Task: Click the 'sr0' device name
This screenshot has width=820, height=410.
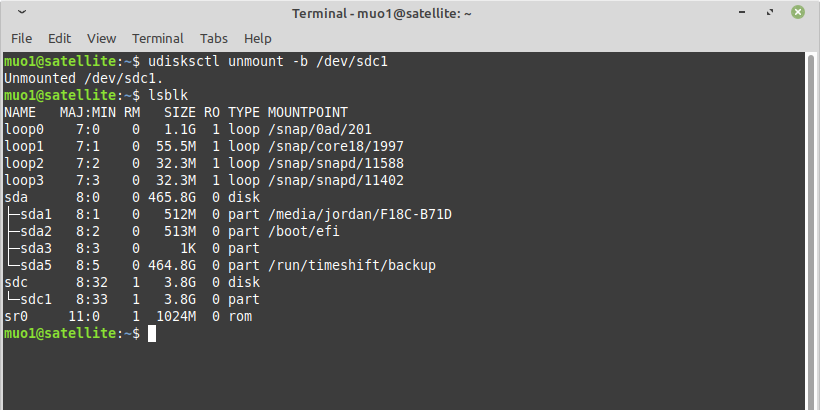Action: 16,316
